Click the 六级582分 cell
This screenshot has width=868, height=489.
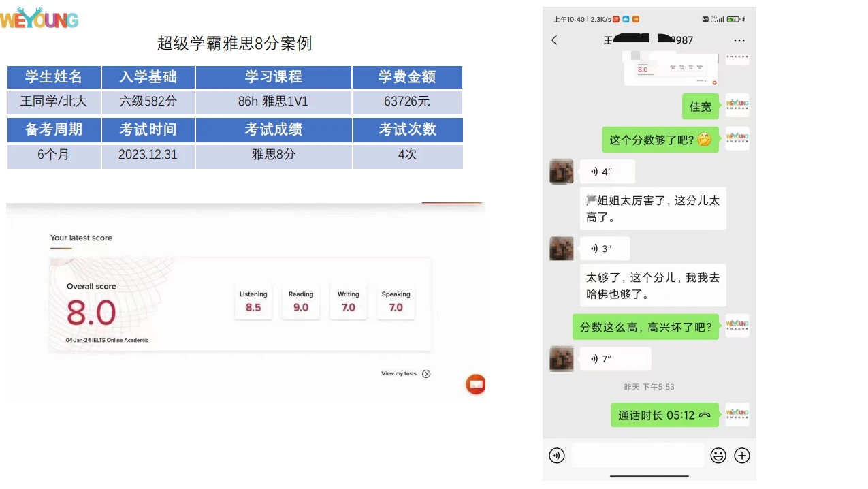click(x=148, y=102)
